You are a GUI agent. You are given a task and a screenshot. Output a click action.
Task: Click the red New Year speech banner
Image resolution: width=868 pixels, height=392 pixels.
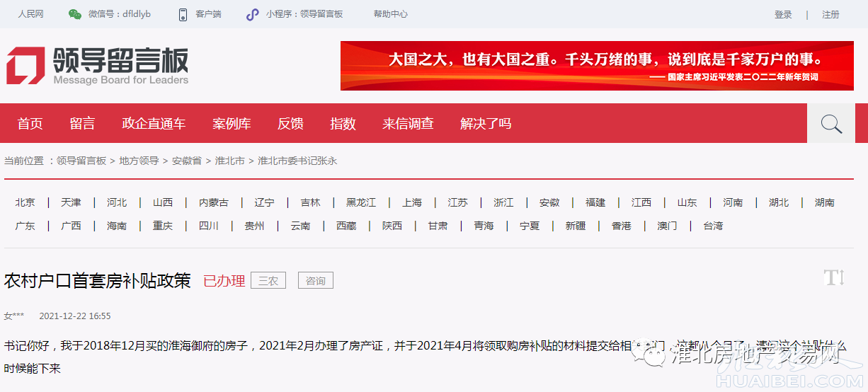point(597,66)
